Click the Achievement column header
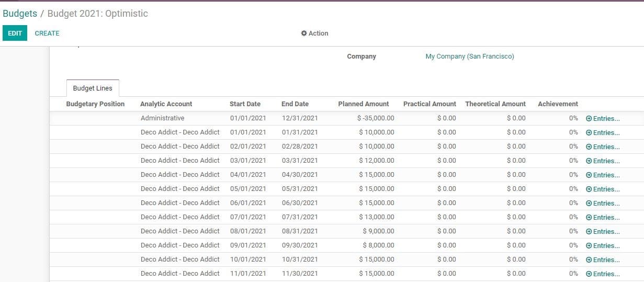The height and width of the screenshot is (282, 644). 558,104
